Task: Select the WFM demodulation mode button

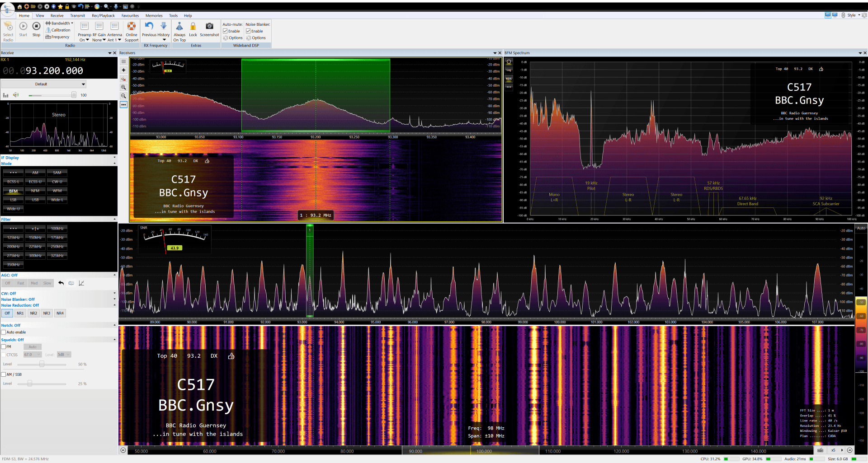Action: click(57, 191)
